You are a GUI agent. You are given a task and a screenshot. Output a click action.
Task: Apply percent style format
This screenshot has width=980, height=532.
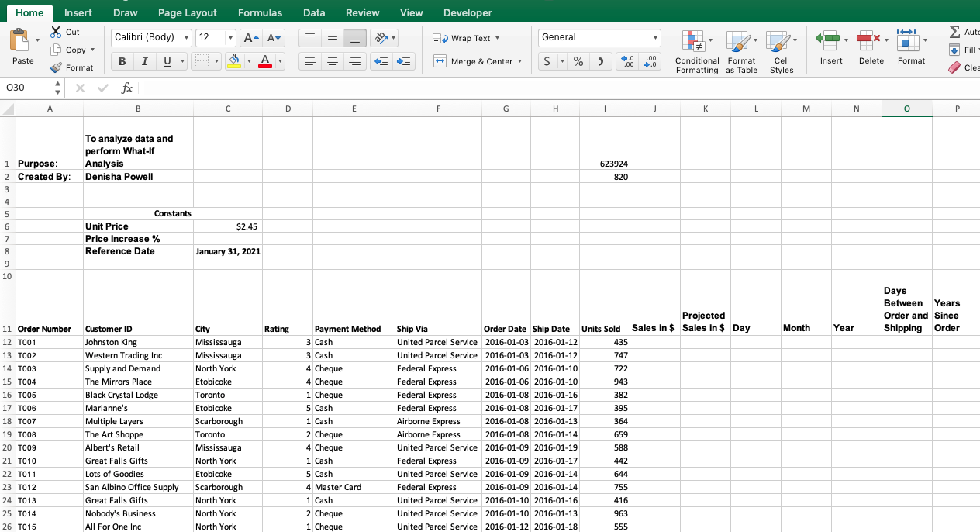tap(578, 61)
